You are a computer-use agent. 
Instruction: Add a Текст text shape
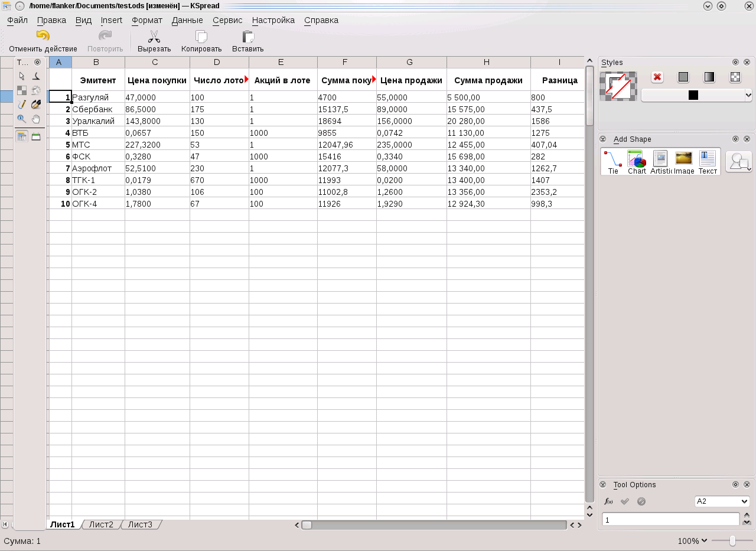[x=708, y=162]
